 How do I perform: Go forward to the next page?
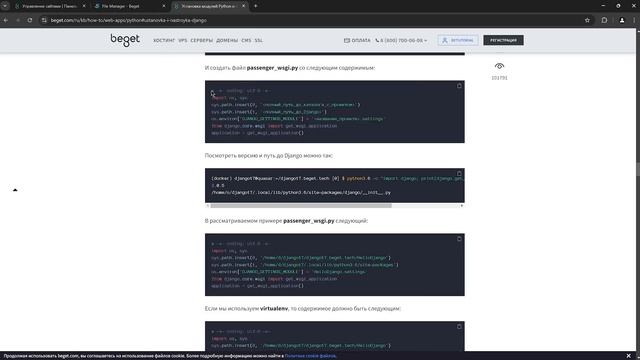(x=18, y=20)
